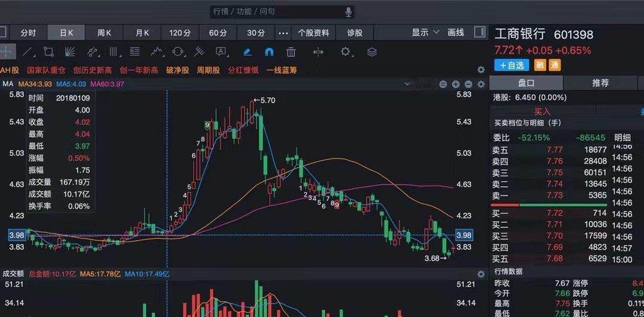Click the MA indicator gear settings icon

(x=481, y=85)
